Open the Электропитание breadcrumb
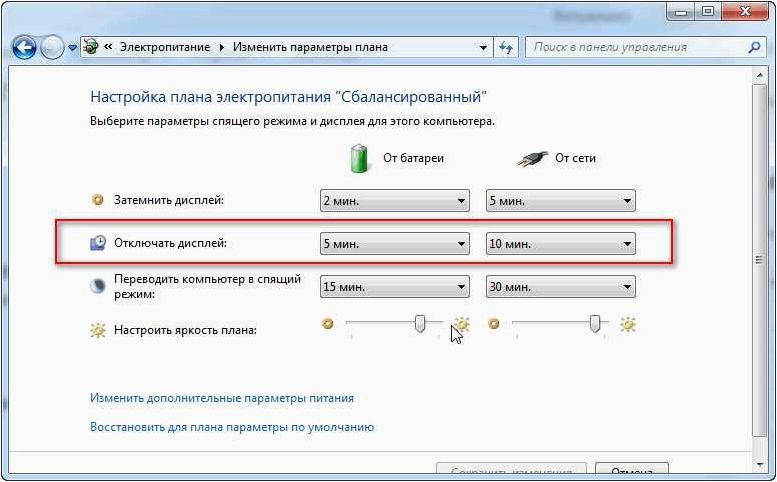 (165, 48)
